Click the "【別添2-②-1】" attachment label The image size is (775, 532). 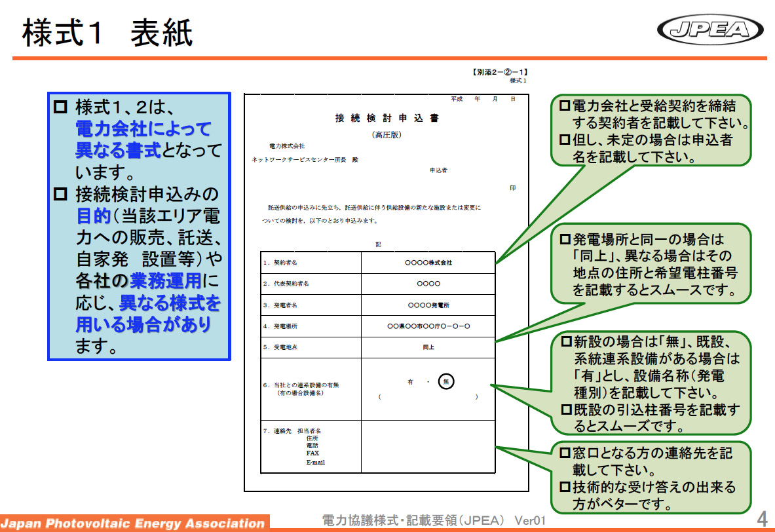point(500,72)
